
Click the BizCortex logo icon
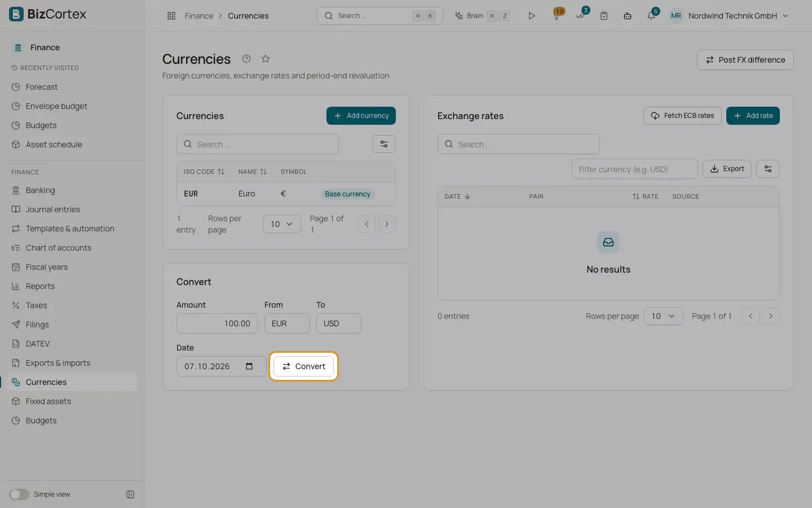pyautogui.click(x=16, y=14)
